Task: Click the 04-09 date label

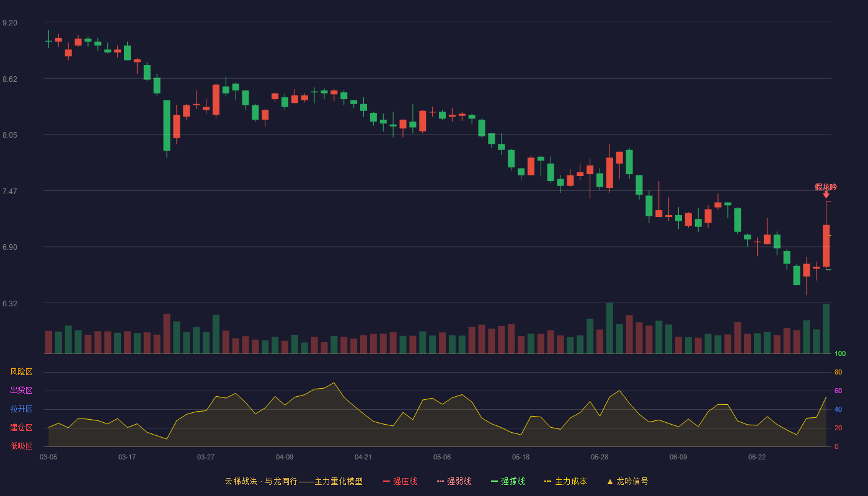Action: point(285,457)
